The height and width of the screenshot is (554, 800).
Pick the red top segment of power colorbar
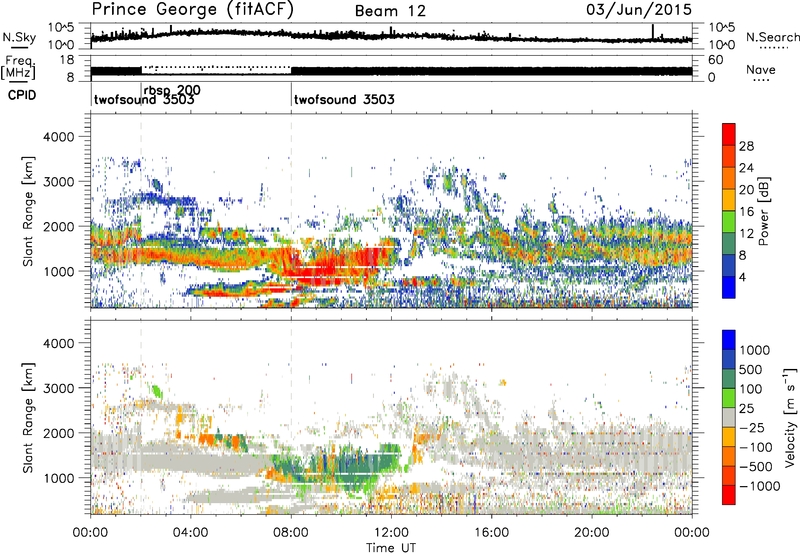[729, 135]
